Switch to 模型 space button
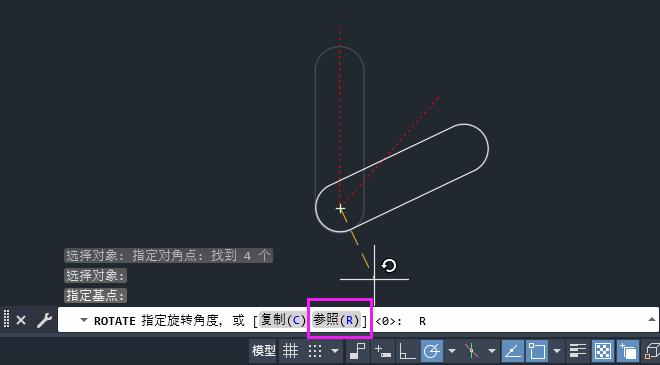The image size is (660, 365). point(263,351)
